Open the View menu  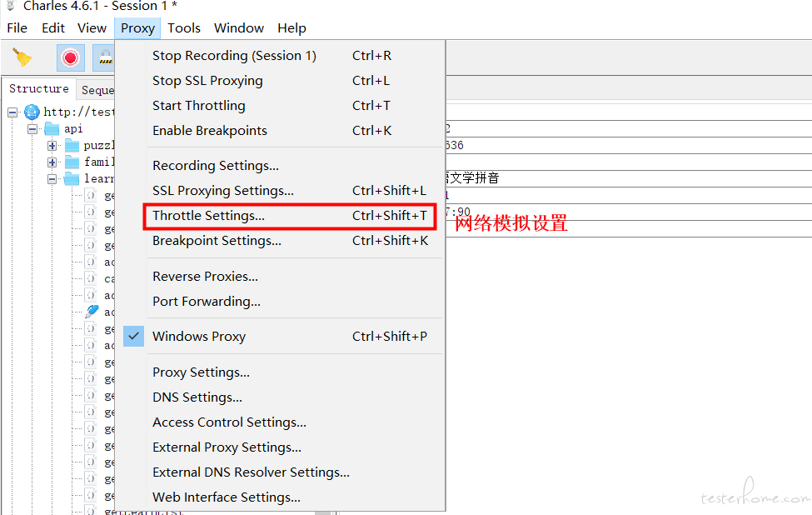click(x=92, y=28)
